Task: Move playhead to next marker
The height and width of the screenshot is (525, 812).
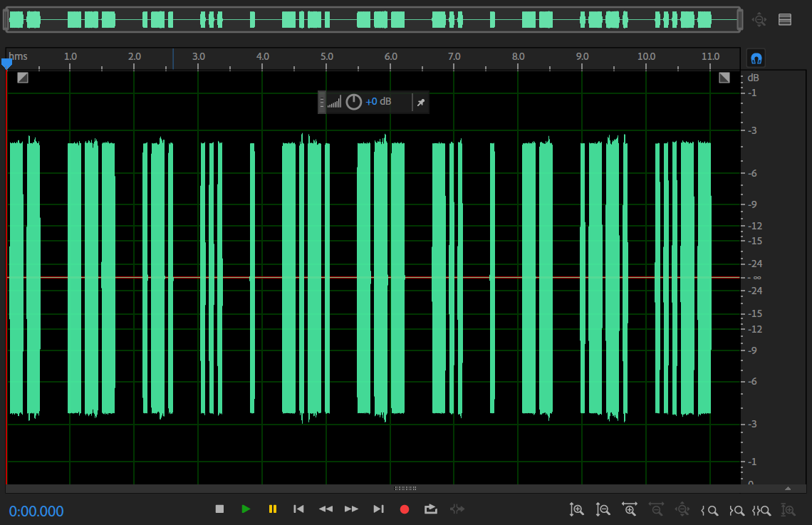Action: point(378,509)
